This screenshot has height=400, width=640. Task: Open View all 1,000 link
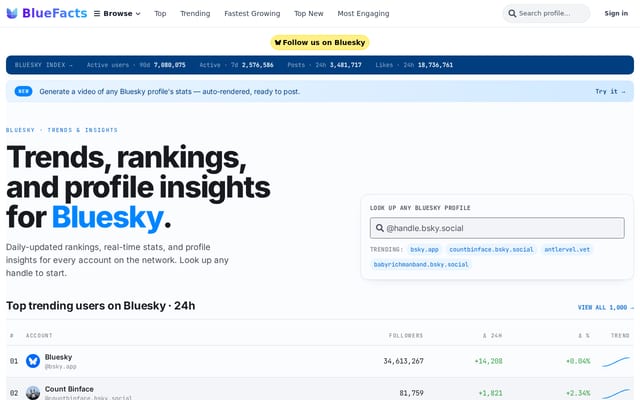[606, 307]
